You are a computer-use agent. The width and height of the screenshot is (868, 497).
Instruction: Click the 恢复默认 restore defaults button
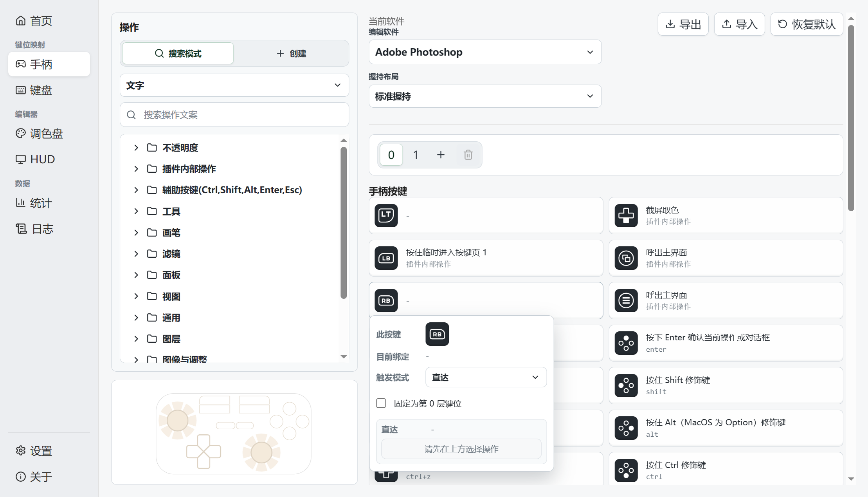pyautogui.click(x=807, y=24)
